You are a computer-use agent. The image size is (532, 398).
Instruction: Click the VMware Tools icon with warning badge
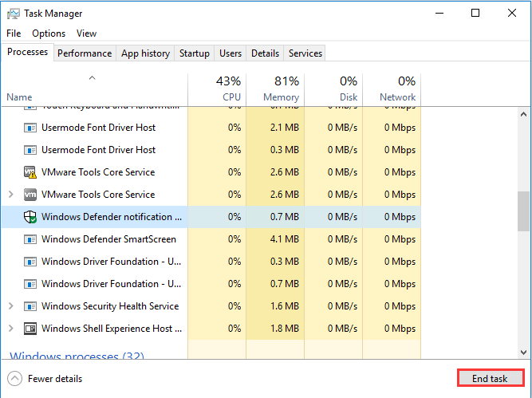click(30, 172)
